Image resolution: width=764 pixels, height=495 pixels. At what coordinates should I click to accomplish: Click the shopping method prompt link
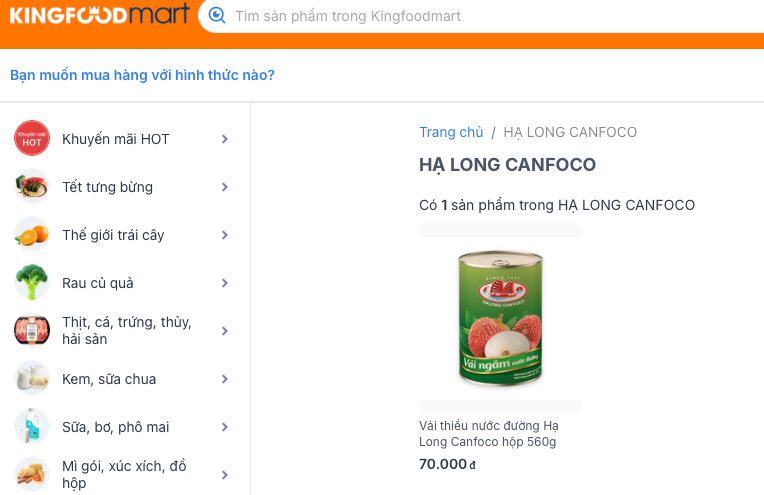click(x=142, y=75)
